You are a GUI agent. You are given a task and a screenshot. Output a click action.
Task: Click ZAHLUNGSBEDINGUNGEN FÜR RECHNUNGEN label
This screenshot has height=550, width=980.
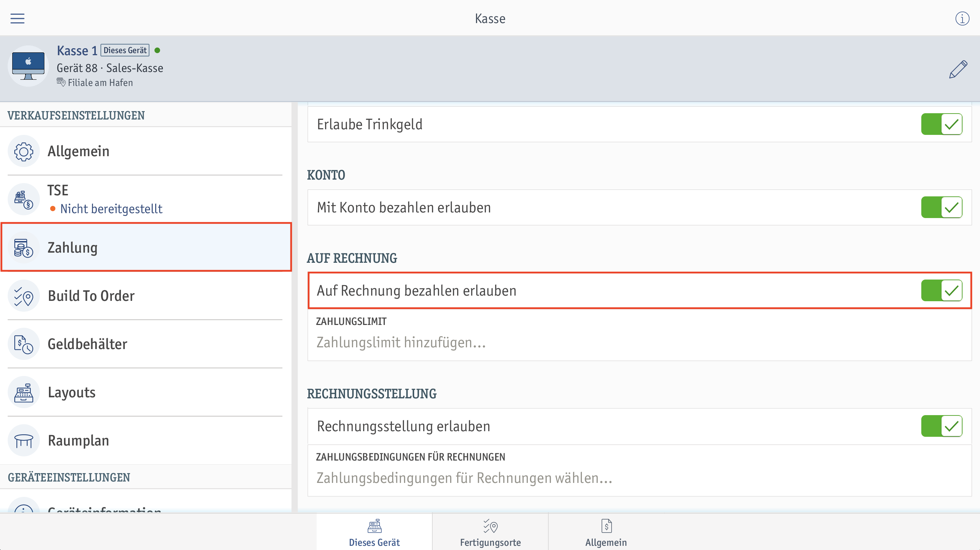(411, 457)
